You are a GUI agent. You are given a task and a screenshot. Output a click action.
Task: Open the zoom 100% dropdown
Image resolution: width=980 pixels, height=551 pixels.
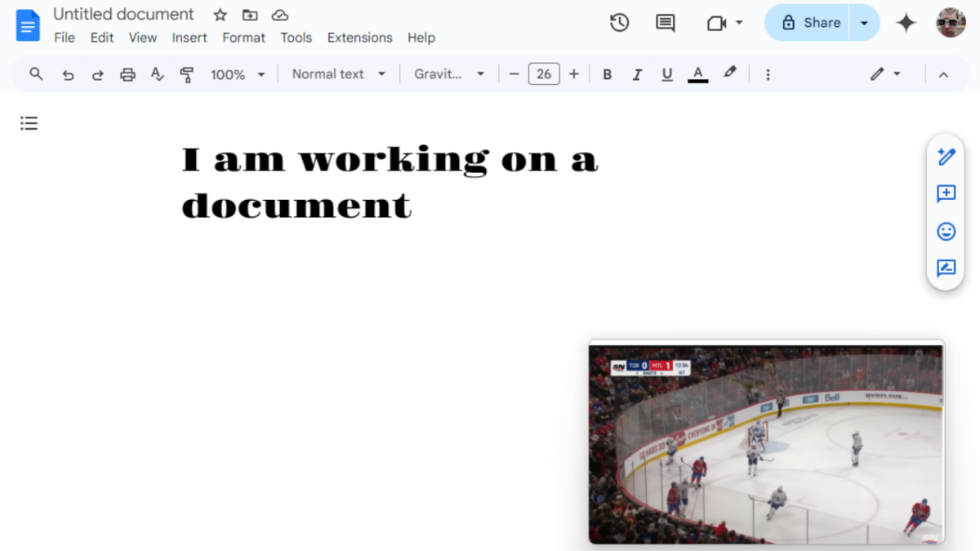point(238,74)
